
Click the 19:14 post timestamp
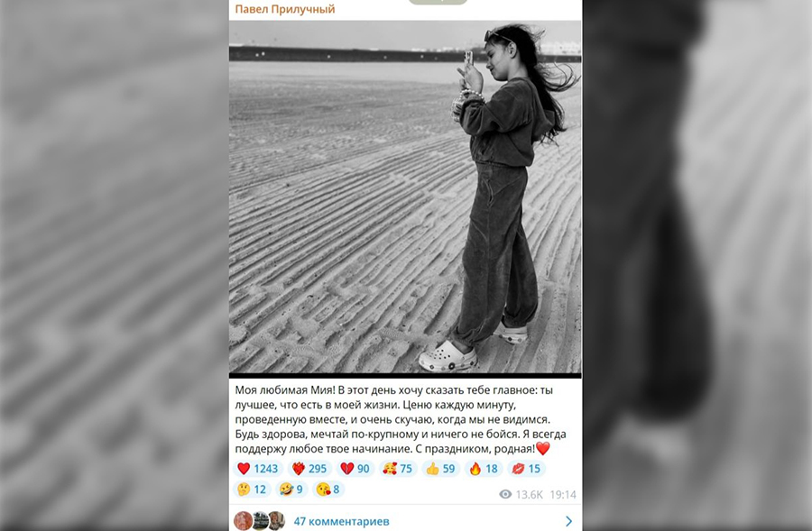pos(563,495)
